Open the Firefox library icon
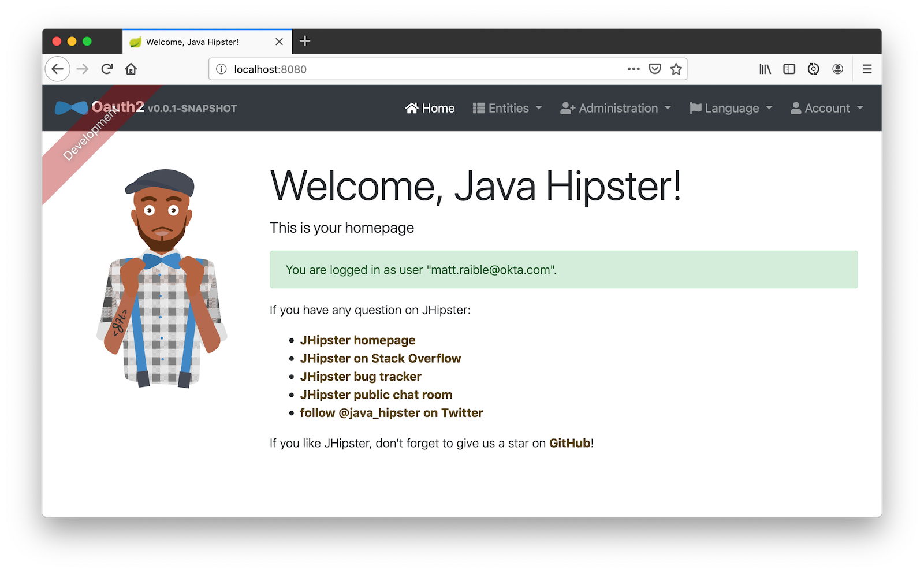924x573 pixels. (765, 69)
